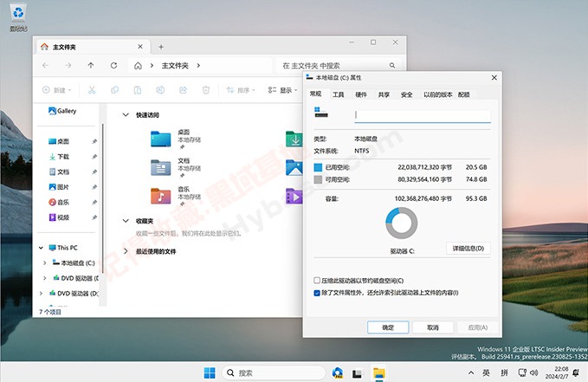Screen dimensions: 588x382
Task: Switch to the 以前的版本 tab
Action: (x=437, y=94)
